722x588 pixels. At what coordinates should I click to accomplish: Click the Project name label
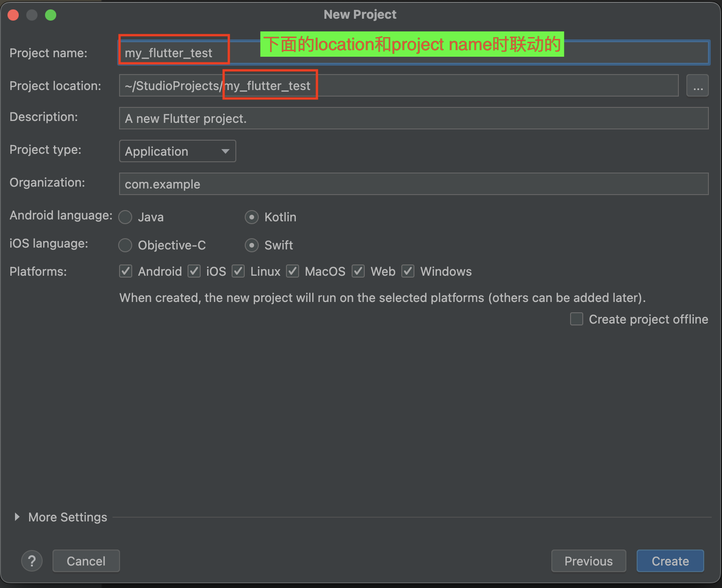[48, 53]
